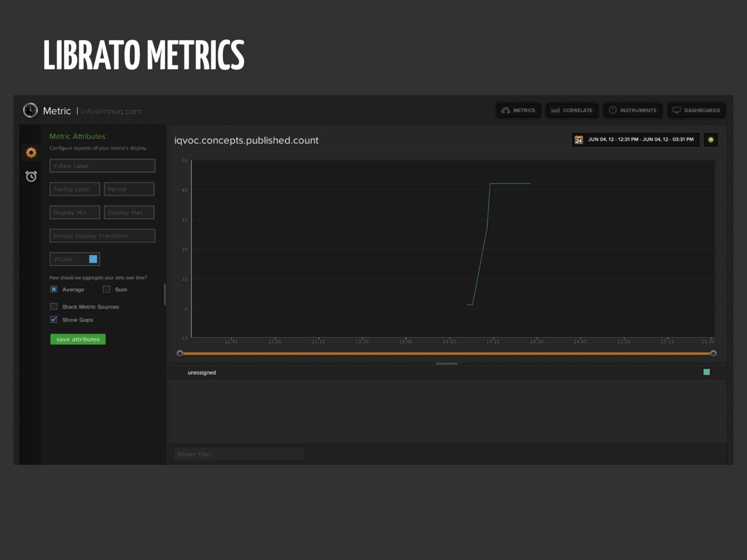Open the Metrics navigation tab
The width and height of the screenshot is (747, 560).
click(518, 111)
